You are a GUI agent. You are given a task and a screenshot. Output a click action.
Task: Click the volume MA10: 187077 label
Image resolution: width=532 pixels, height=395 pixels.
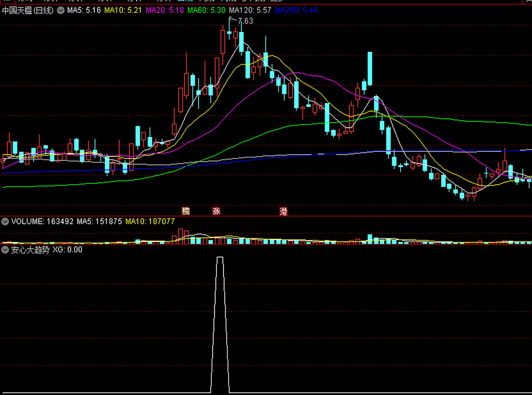tap(150, 221)
